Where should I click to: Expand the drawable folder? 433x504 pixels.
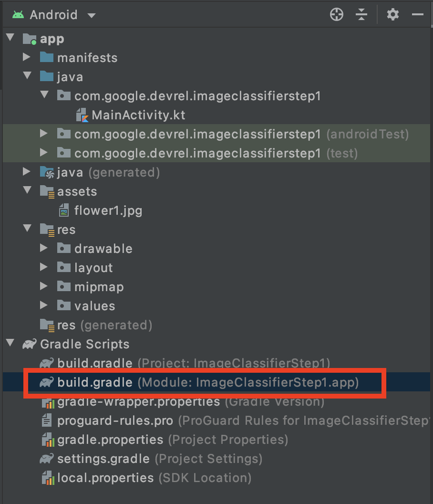tap(44, 248)
